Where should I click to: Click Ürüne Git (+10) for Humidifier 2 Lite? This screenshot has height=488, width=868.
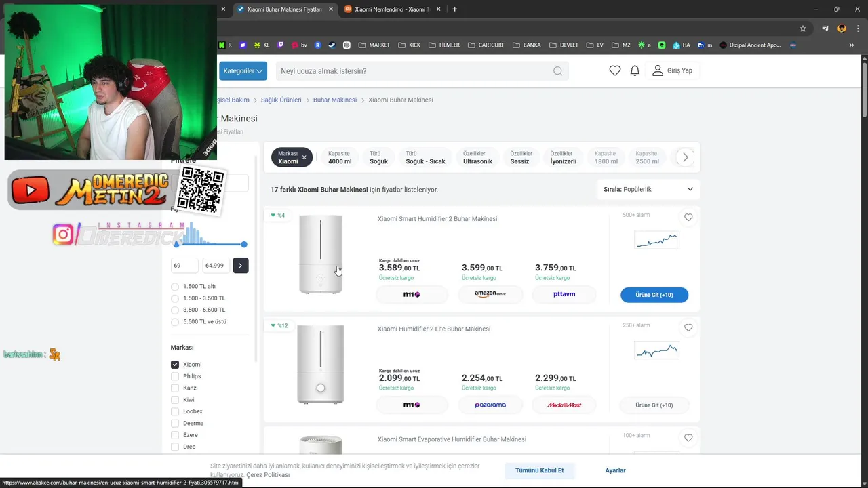coord(654,405)
